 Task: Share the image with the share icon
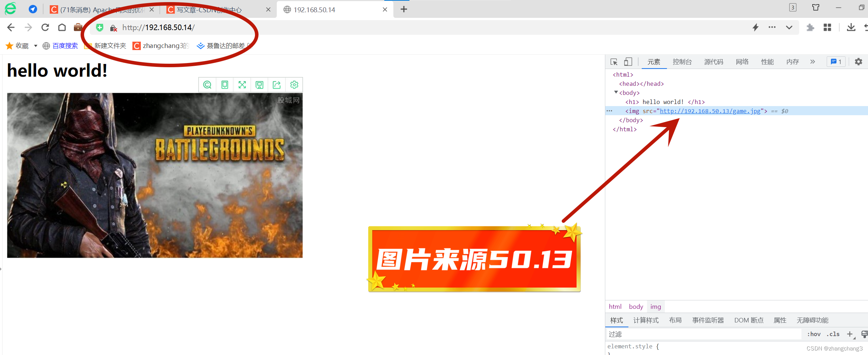click(277, 85)
